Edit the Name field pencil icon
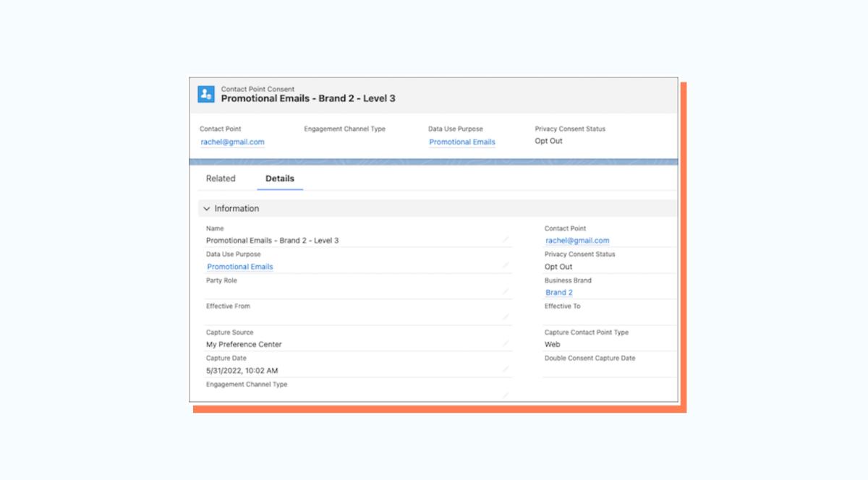Viewport: 868px width, 480px height. click(506, 239)
